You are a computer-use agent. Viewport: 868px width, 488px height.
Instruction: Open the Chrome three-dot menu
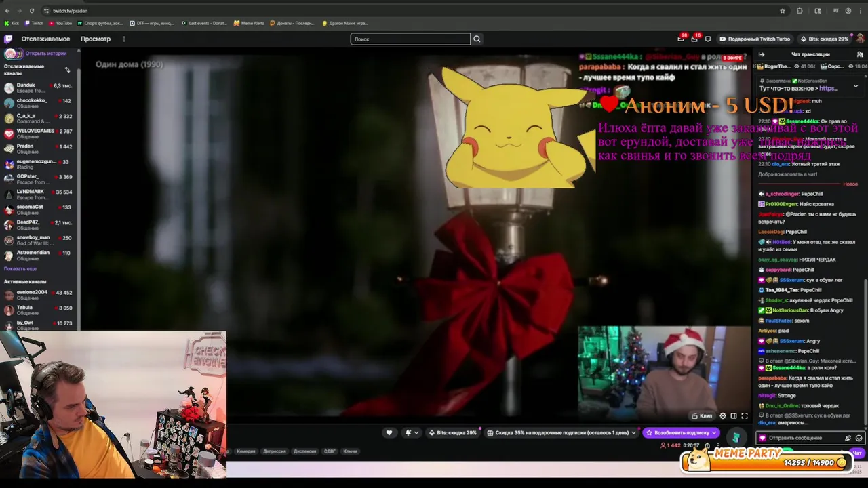861,11
